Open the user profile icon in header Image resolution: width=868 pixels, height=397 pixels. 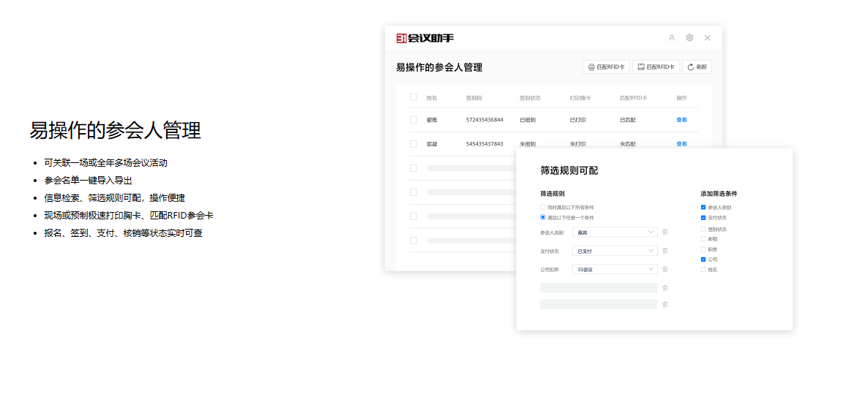coord(672,38)
